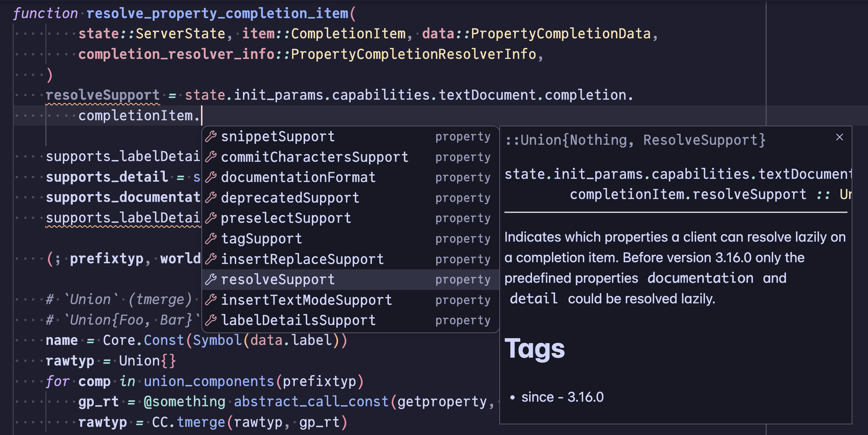Click the abstract_call_const function name
Screen dimensions: 868x435
[x=311, y=402]
